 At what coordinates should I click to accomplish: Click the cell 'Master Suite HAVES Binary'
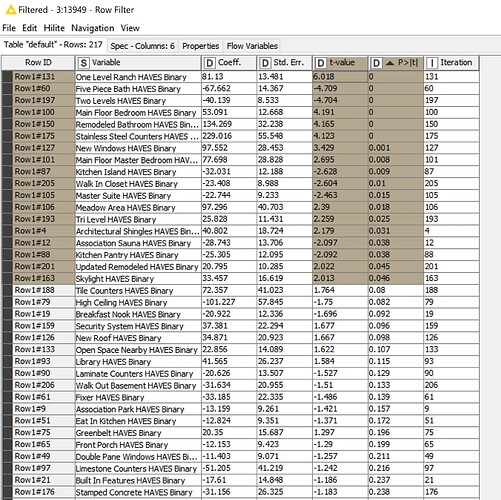(138, 196)
